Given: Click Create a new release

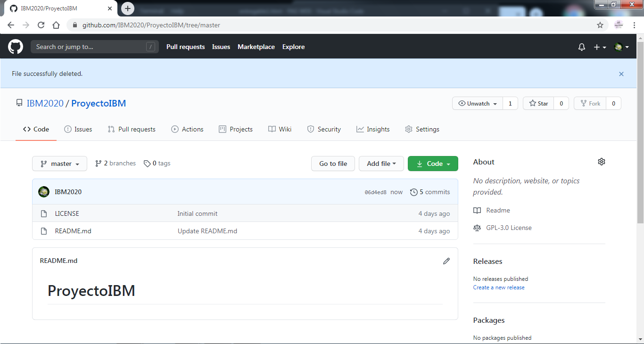Looking at the screenshot, I should pyautogui.click(x=499, y=287).
